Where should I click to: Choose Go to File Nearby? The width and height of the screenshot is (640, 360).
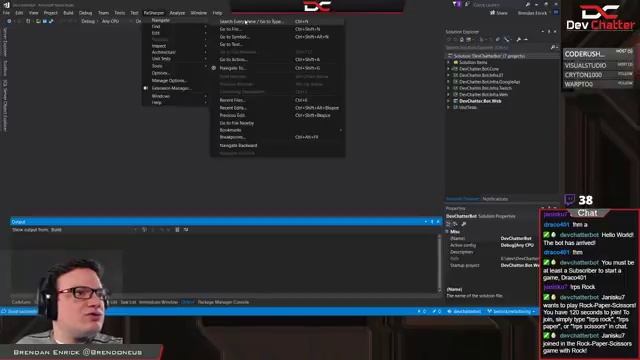click(278, 123)
